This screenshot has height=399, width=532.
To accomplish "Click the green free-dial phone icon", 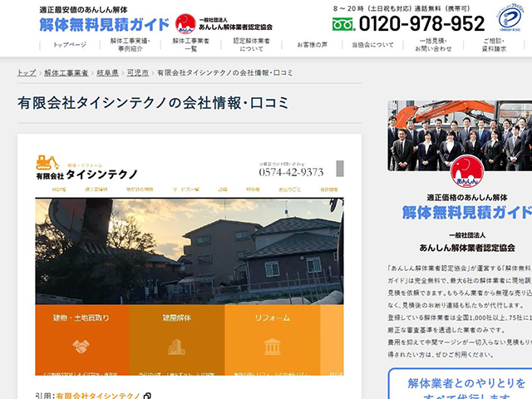I will pyautogui.click(x=343, y=24).
